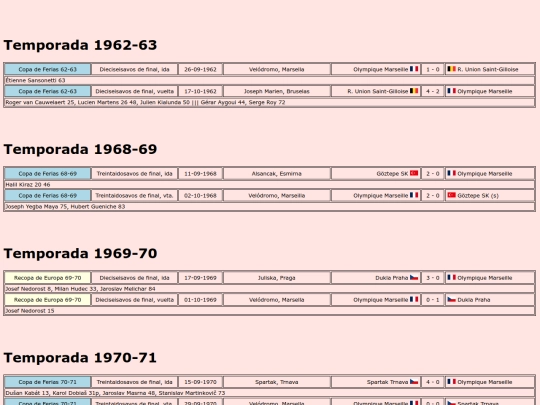Click Recopa de Europa 69-70 cell in the vuelta row
The height and width of the screenshot is (405, 540).
[x=48, y=300]
